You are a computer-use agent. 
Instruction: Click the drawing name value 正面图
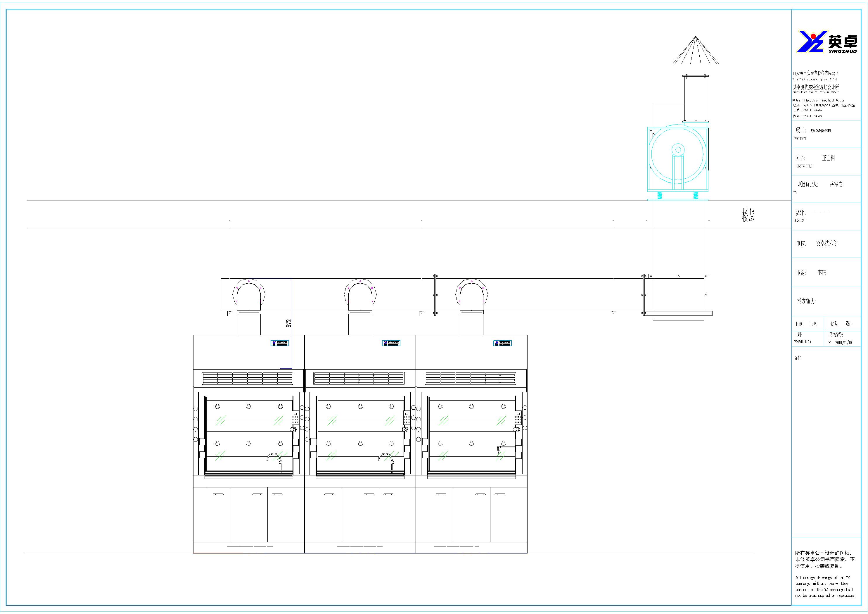point(828,158)
